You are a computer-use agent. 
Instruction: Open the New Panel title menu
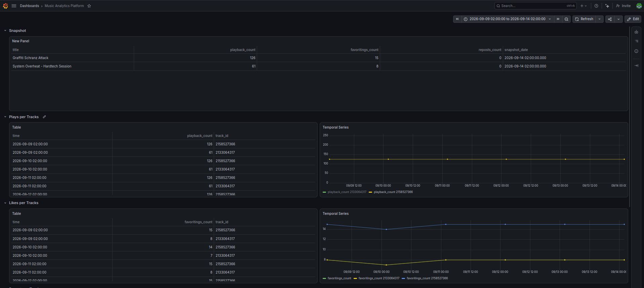pos(21,41)
